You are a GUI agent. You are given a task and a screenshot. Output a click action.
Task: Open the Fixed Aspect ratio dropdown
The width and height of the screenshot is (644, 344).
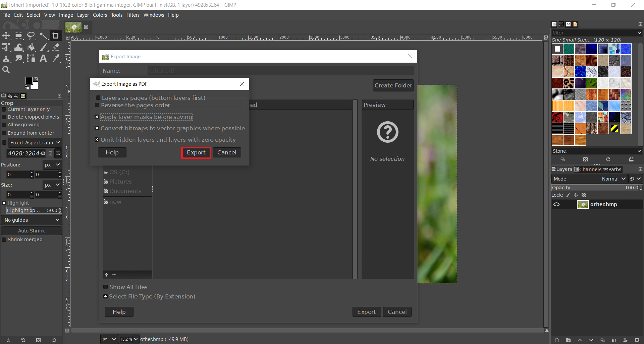(x=35, y=143)
